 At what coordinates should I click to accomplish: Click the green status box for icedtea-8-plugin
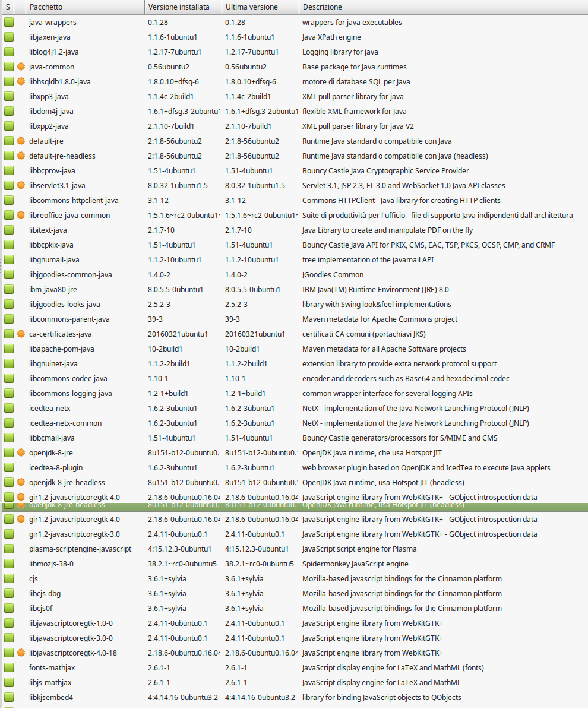point(9,467)
